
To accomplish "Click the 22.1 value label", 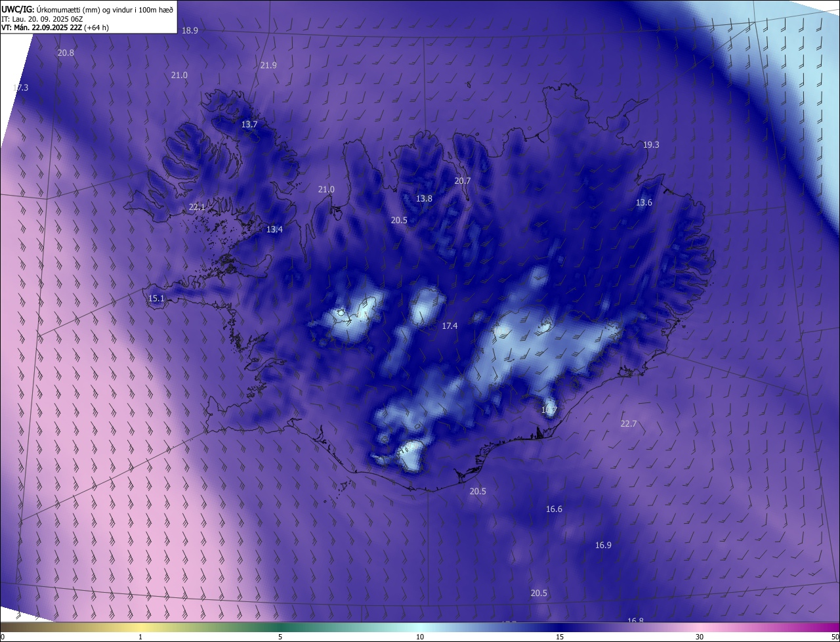I will click(x=197, y=207).
